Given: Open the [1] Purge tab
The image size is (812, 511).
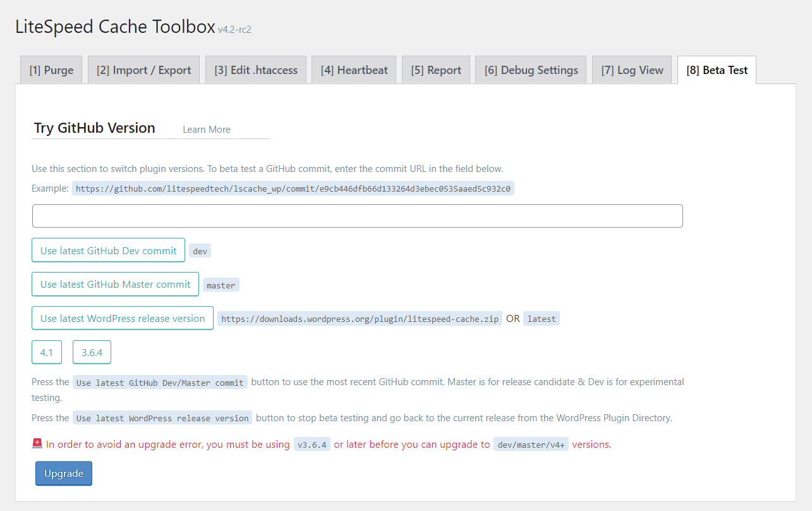Looking at the screenshot, I should [51, 70].
